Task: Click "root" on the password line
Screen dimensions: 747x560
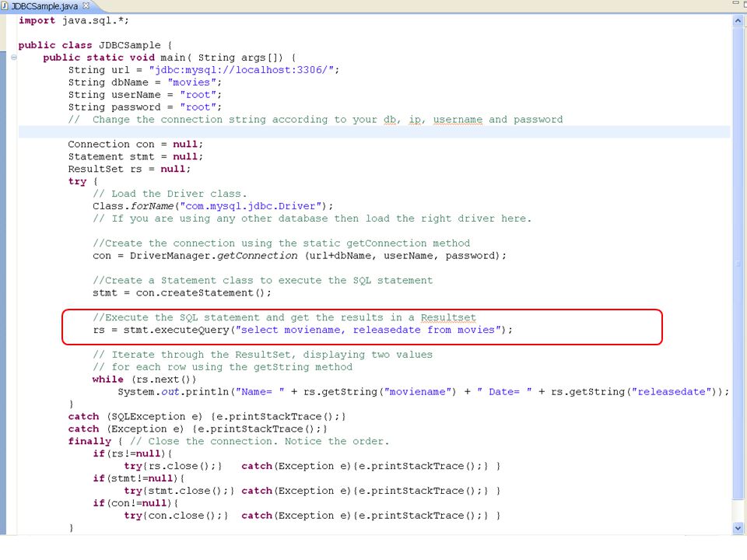Action: coord(198,107)
